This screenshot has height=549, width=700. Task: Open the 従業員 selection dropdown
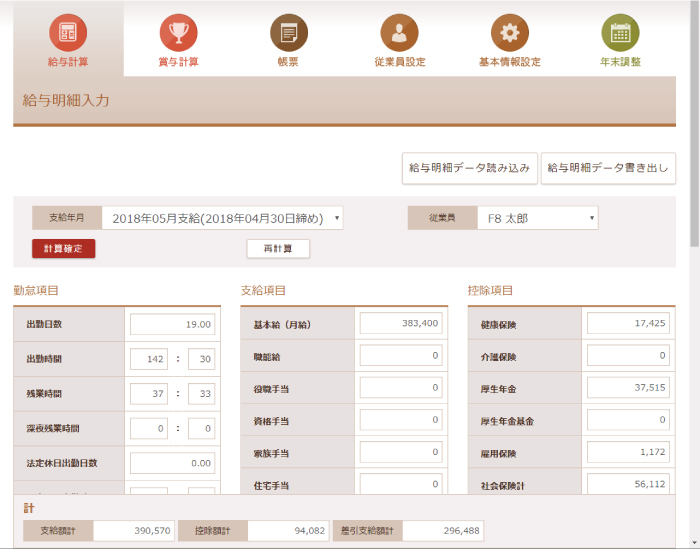(x=537, y=218)
